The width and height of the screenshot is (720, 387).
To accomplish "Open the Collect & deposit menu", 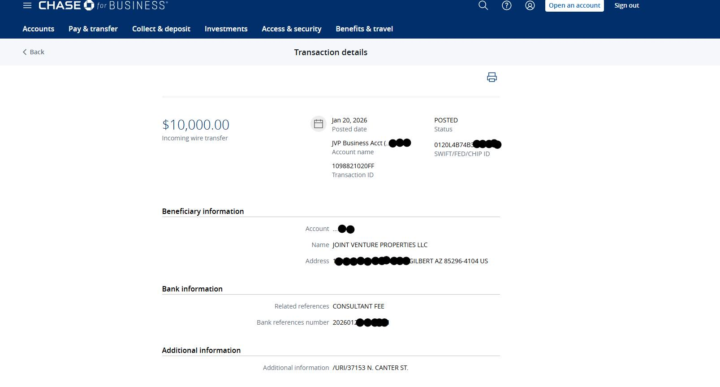I will [161, 28].
